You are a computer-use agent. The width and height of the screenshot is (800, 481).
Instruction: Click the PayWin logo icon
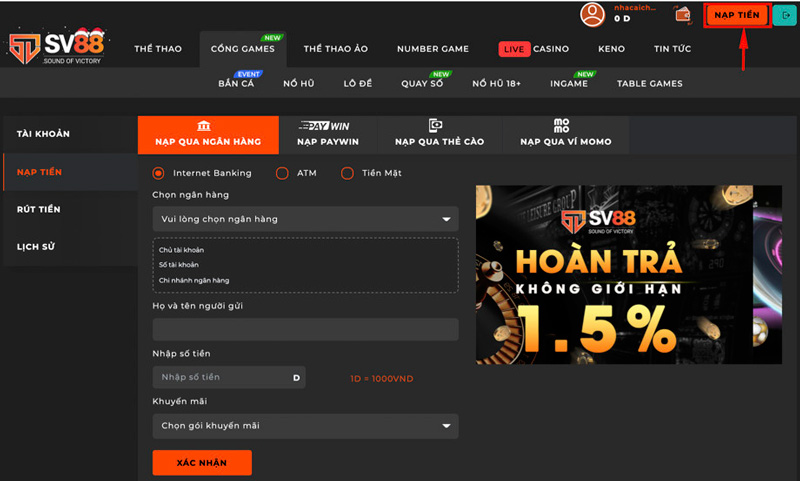323,126
